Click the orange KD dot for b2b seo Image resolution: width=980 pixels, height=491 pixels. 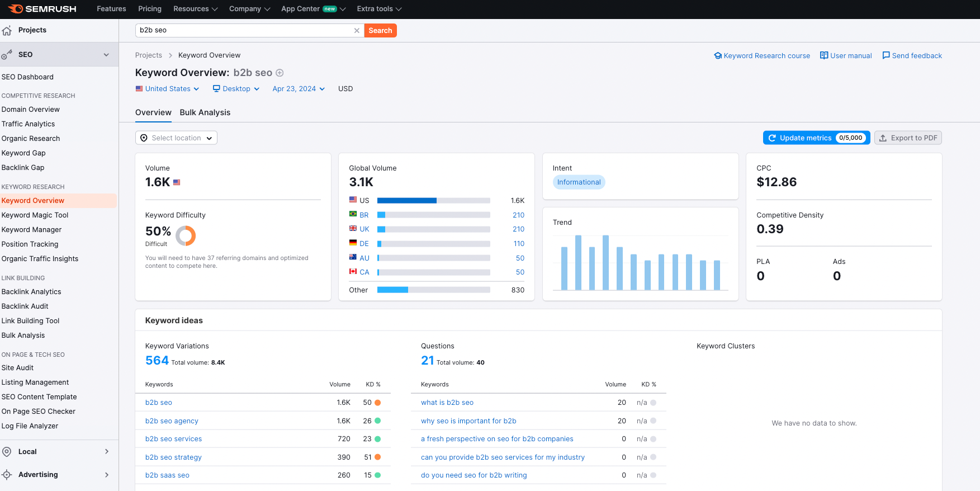pyautogui.click(x=378, y=403)
